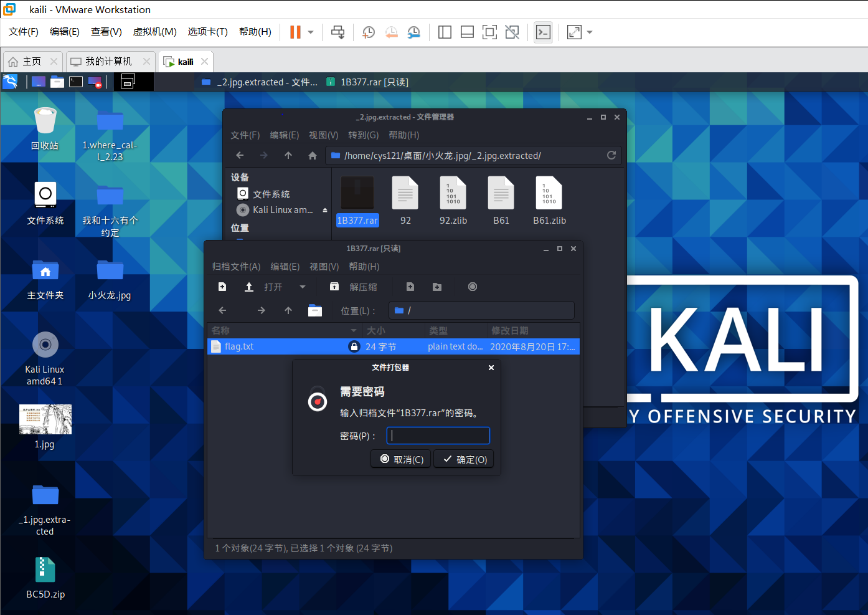Open VMware 选项卡(T) menu

pos(208,32)
